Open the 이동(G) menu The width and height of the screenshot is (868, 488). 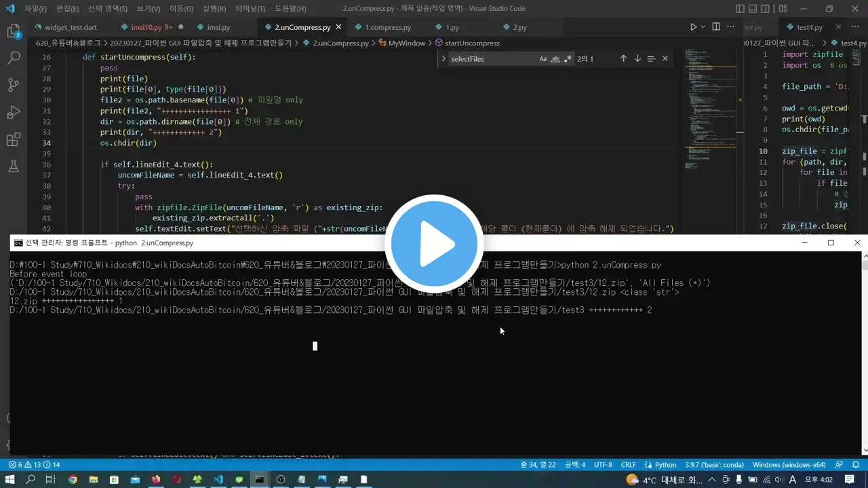(181, 9)
